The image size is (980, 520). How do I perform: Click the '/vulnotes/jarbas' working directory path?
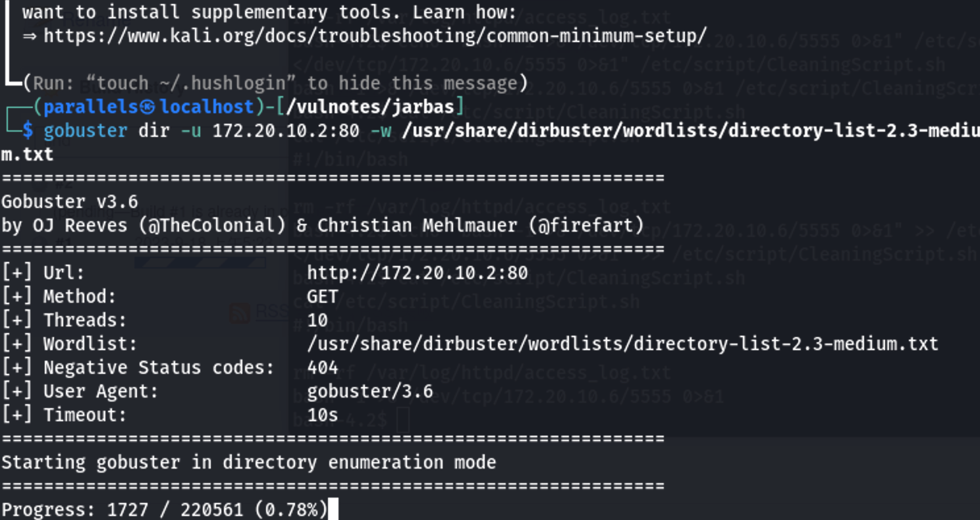371,107
